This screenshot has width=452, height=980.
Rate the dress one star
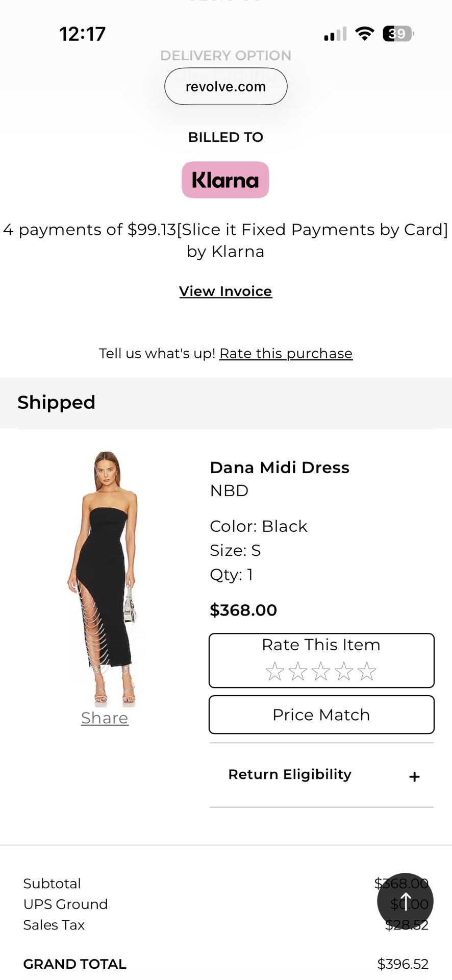[x=274, y=671]
